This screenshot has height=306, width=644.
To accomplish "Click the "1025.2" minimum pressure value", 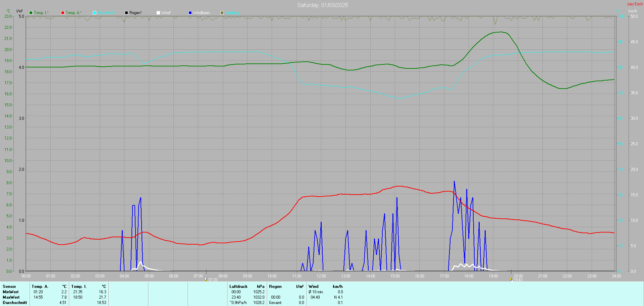I will pyautogui.click(x=259, y=292).
